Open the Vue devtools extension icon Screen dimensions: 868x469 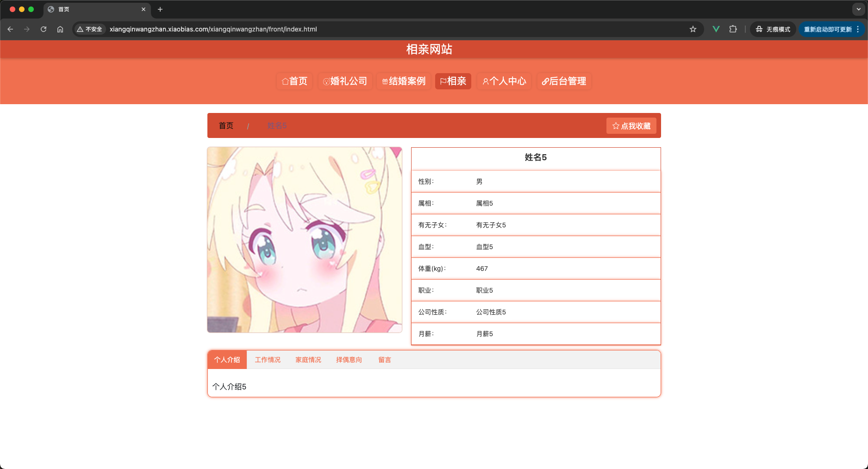tap(716, 29)
